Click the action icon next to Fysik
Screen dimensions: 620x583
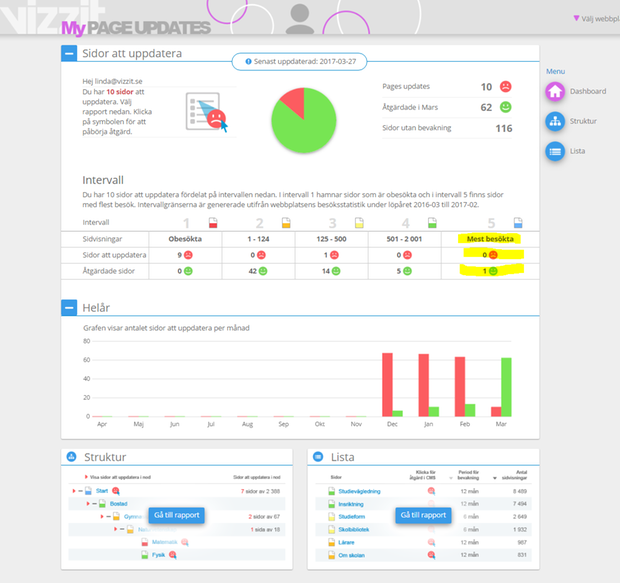click(172, 555)
